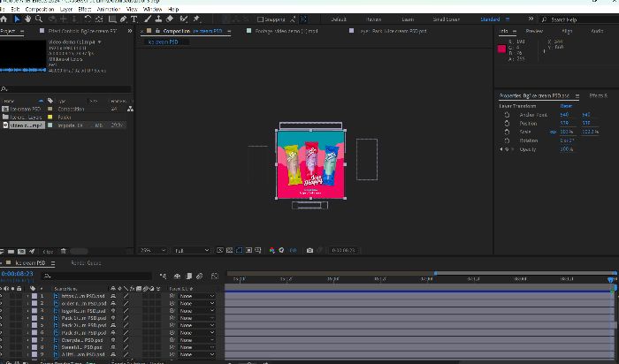Create a new folder in Project panel
The image size is (619, 364).
[x=11, y=251]
